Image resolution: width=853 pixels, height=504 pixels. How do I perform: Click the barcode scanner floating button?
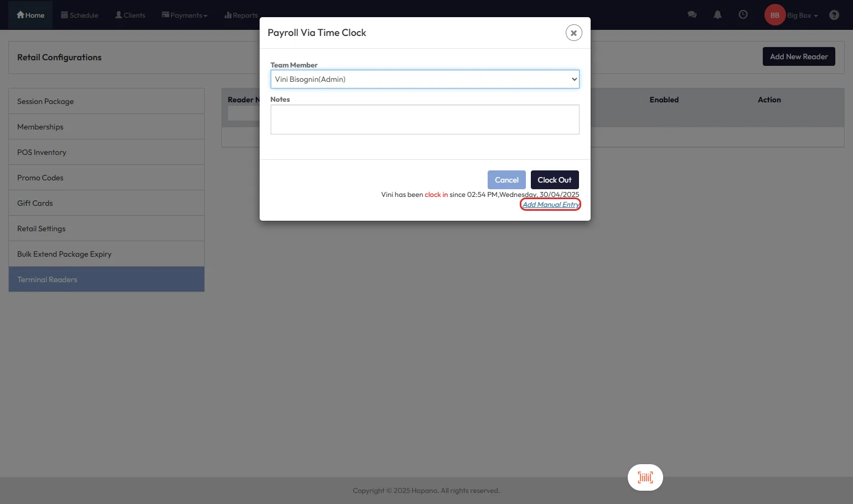pos(645,477)
